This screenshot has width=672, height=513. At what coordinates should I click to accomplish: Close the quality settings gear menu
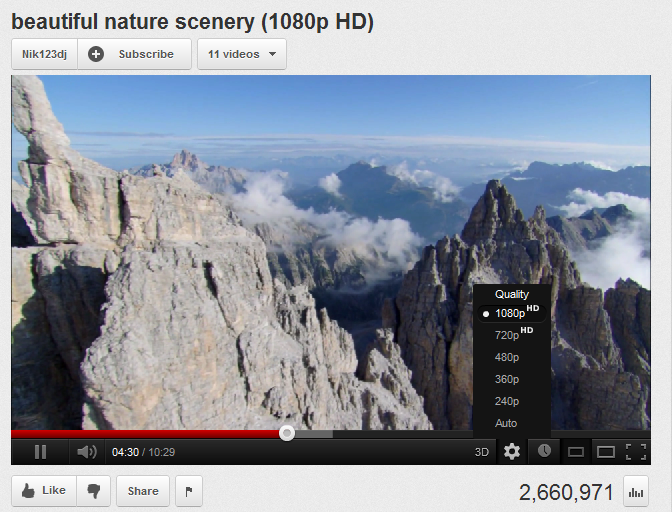512,452
